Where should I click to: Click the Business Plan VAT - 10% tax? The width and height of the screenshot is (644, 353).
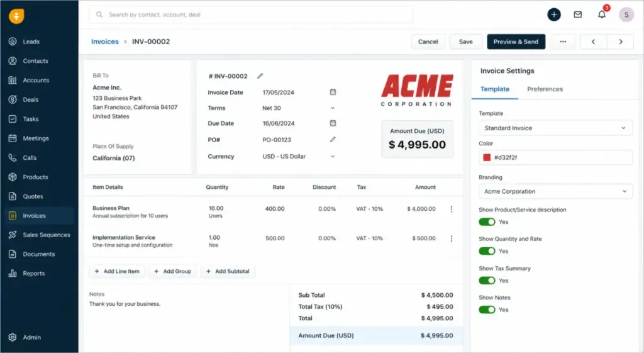369,209
